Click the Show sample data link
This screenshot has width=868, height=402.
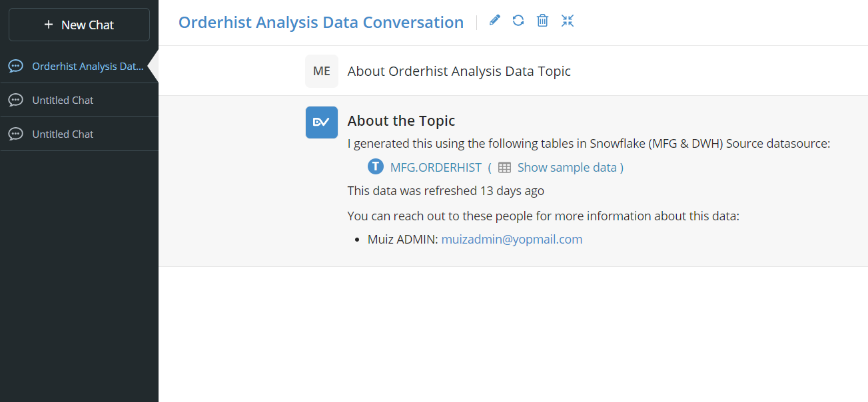coord(567,168)
